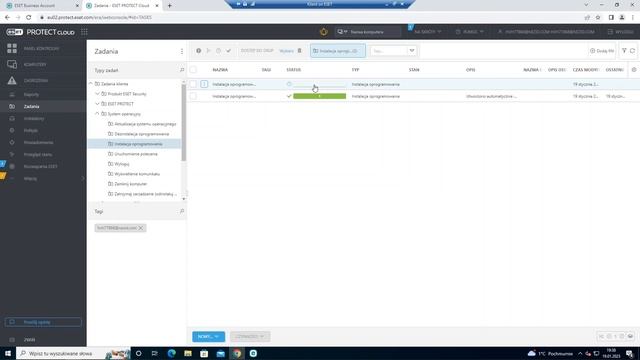Sort by the STATUS column header

click(x=293, y=70)
